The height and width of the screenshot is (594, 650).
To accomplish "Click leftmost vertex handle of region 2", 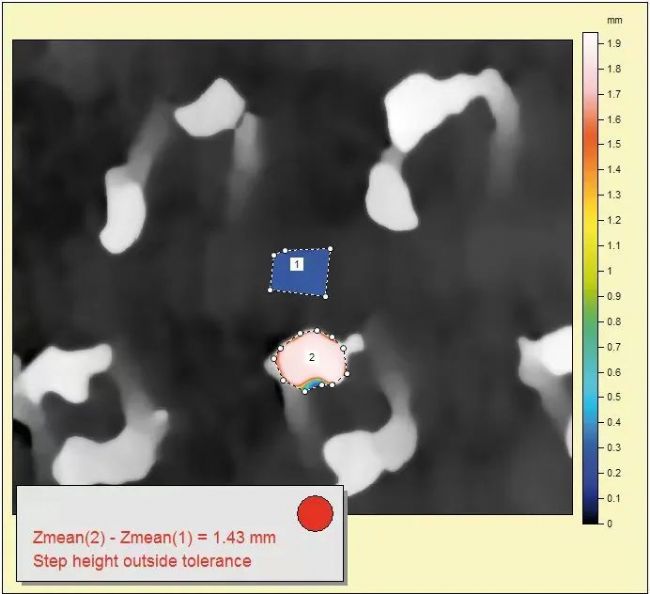I will click(274, 359).
